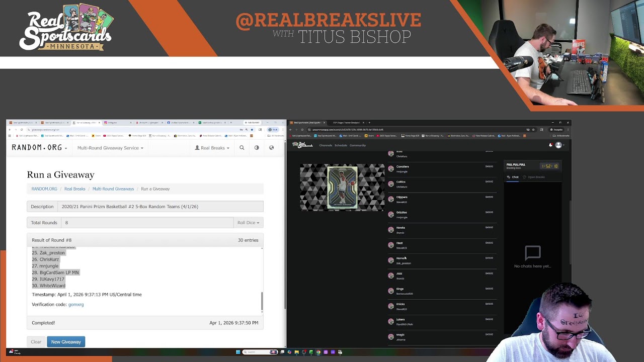Click the Windows Start button
The image size is (644, 362).
tap(238, 352)
